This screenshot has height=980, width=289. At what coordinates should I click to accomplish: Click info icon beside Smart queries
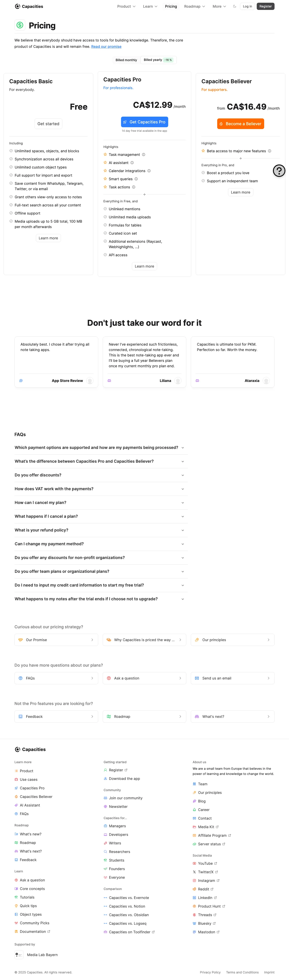pyautogui.click(x=136, y=179)
